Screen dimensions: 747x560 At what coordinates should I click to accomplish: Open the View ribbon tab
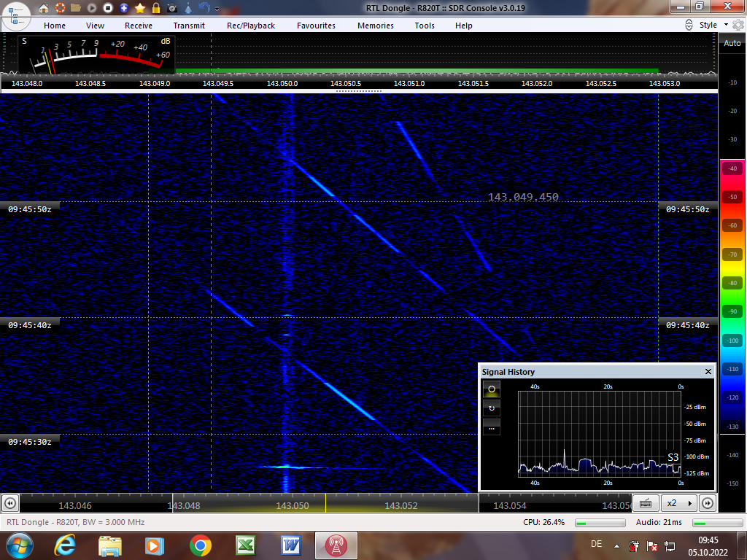pyautogui.click(x=95, y=26)
